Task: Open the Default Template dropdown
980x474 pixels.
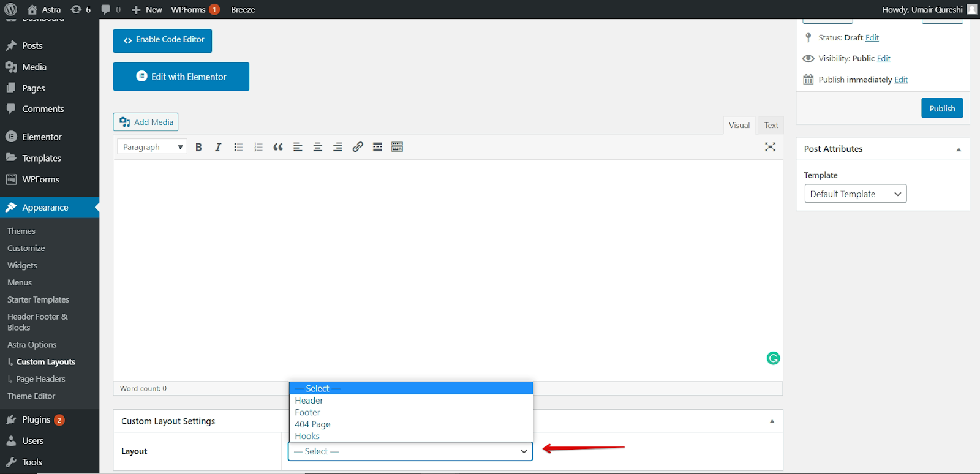Action: 855,194
